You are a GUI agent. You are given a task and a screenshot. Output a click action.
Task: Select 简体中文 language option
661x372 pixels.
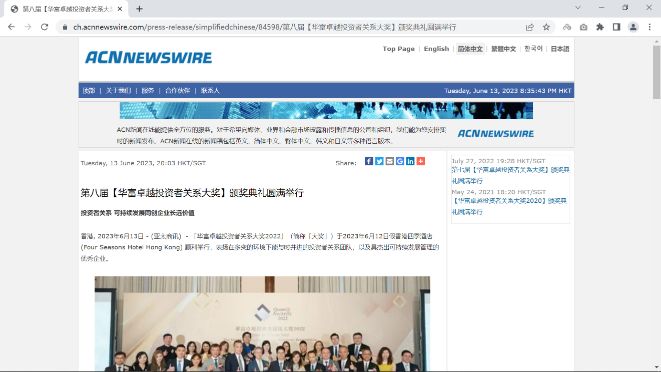(470, 49)
